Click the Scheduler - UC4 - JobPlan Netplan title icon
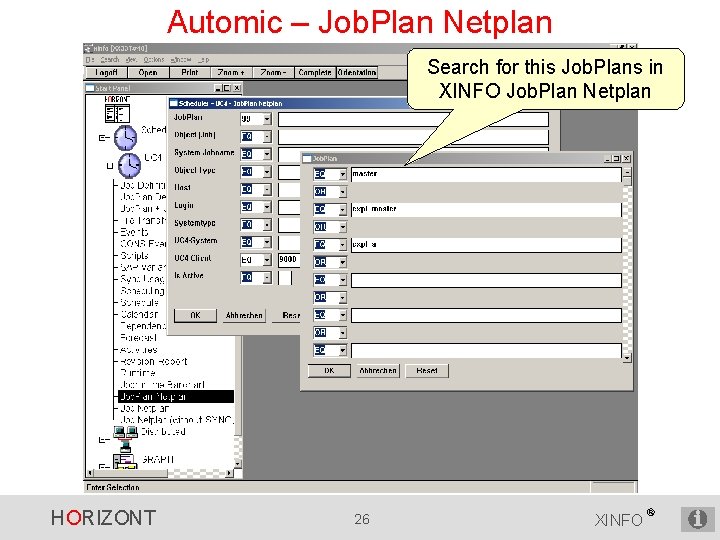Screen dimensions: 720x540 coord(174,103)
